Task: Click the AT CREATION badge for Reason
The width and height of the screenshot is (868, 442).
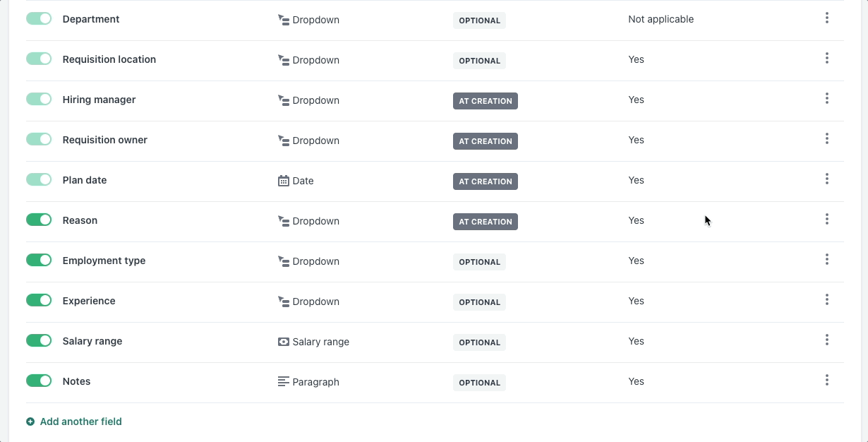Action: (485, 222)
